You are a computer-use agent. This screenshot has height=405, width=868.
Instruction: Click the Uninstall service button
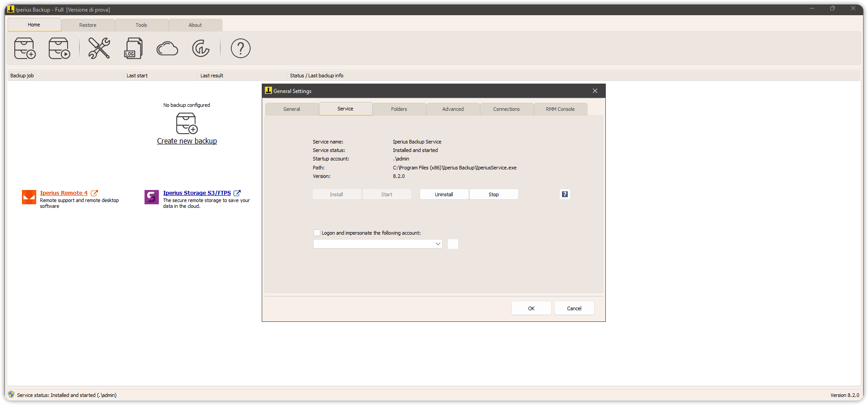pos(444,194)
